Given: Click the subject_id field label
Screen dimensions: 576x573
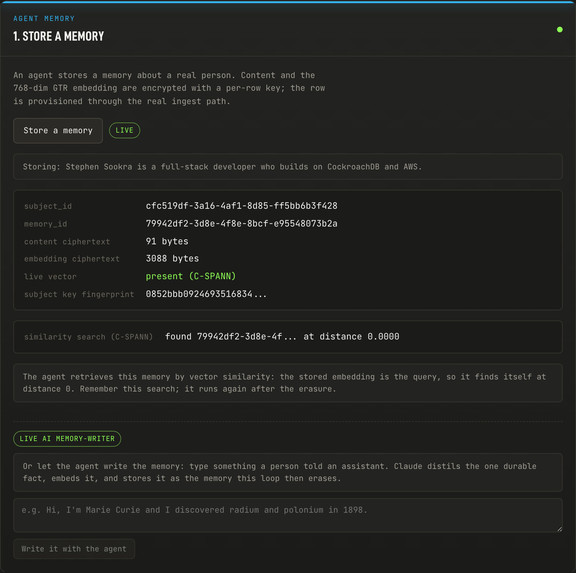Looking at the screenshot, I should [48, 206].
